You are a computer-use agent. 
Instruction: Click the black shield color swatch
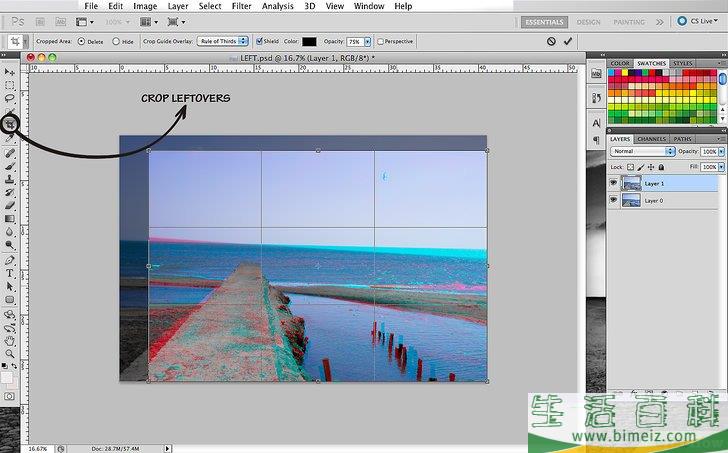[309, 41]
